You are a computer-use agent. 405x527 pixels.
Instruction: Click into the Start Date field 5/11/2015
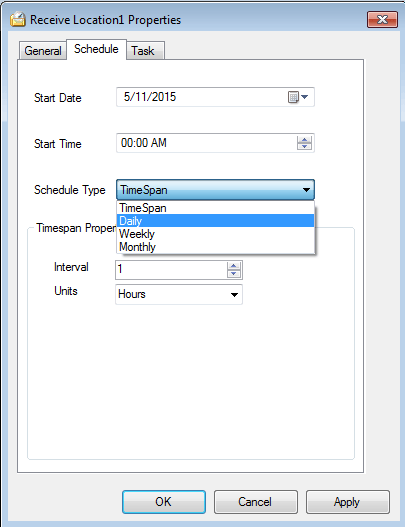pyautogui.click(x=202, y=97)
